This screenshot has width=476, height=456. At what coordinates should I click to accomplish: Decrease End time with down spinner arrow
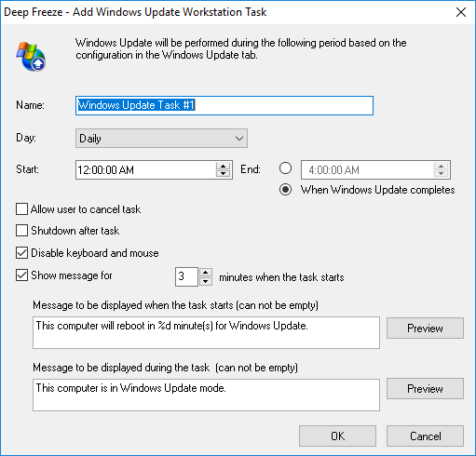point(441,174)
